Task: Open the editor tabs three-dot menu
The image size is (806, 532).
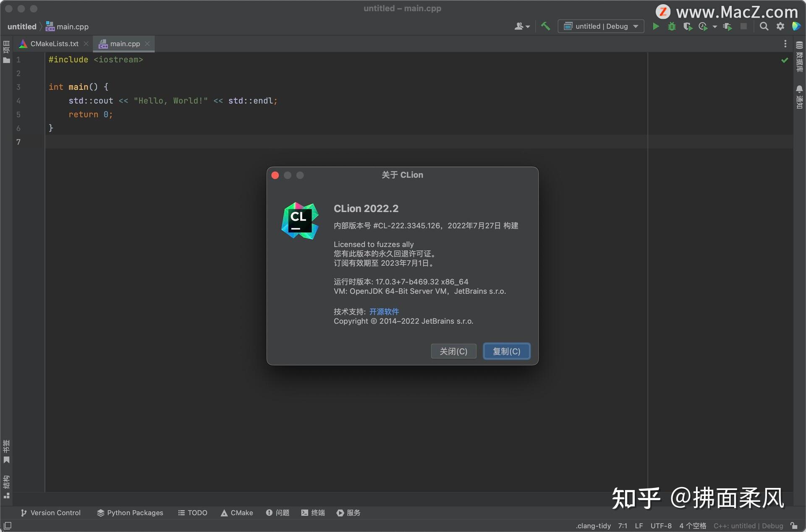Action: coord(785,44)
